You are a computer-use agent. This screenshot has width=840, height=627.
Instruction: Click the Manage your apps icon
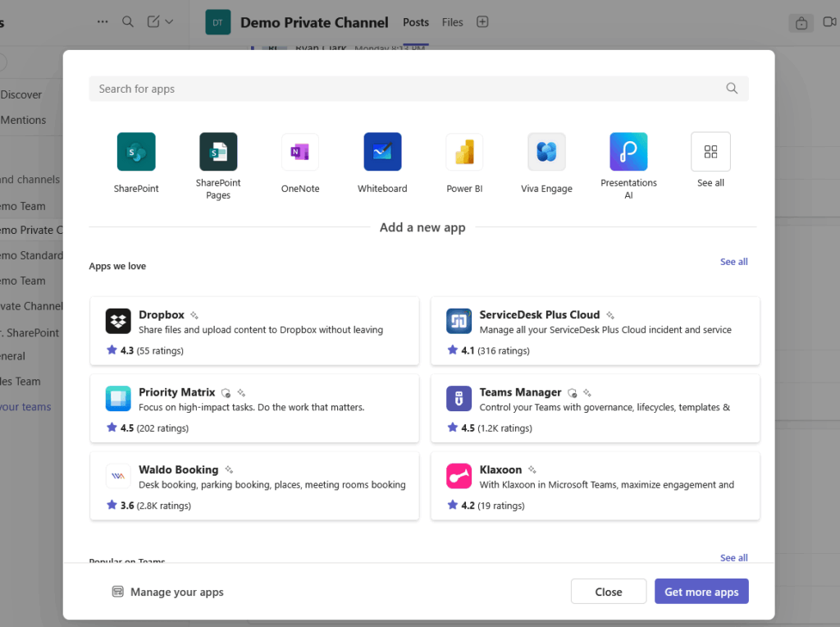point(118,592)
